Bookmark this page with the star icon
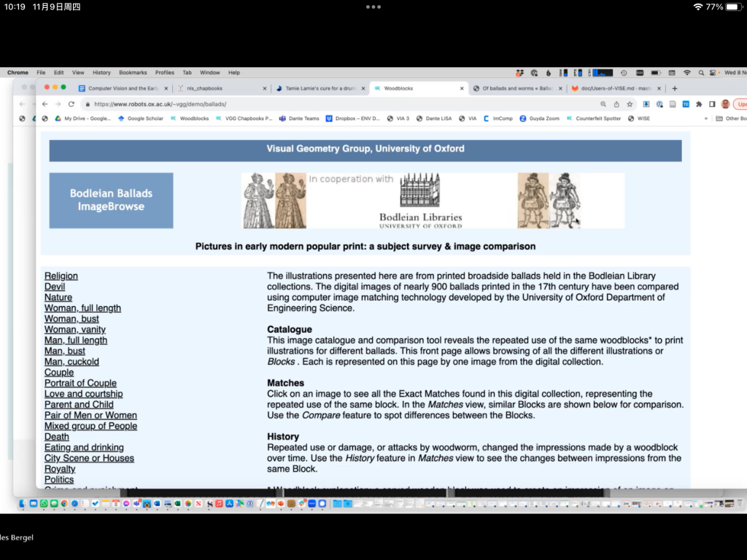 630,104
